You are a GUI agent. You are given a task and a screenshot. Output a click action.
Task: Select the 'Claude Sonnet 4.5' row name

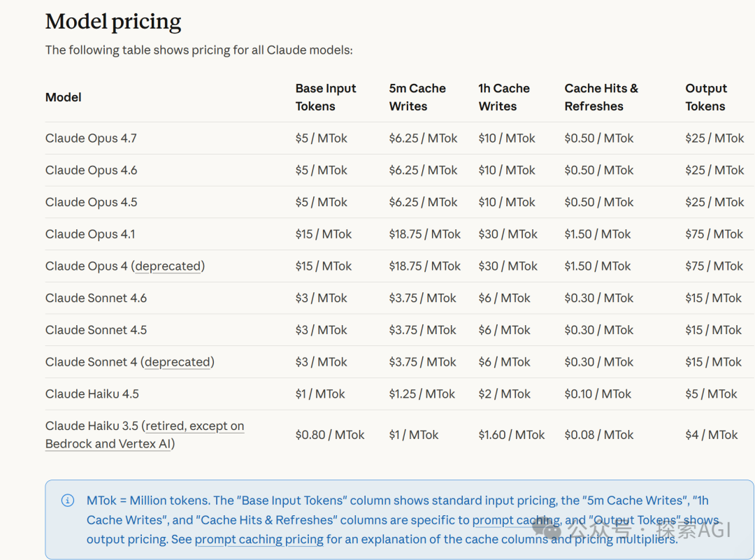pos(96,330)
